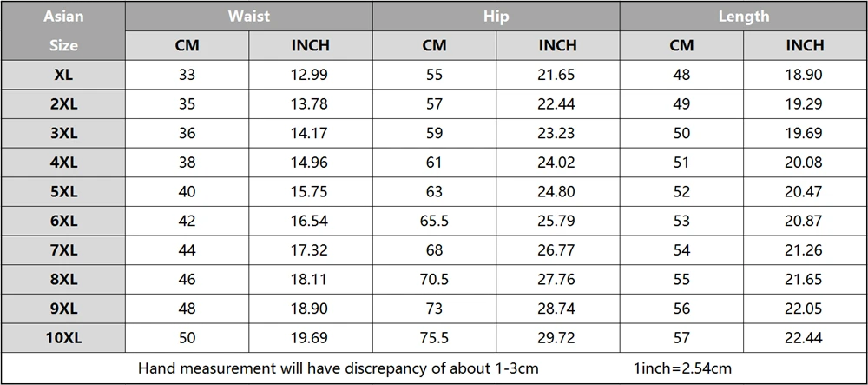
Task: Select the 65.5 hip cm cell
Action: [435, 221]
